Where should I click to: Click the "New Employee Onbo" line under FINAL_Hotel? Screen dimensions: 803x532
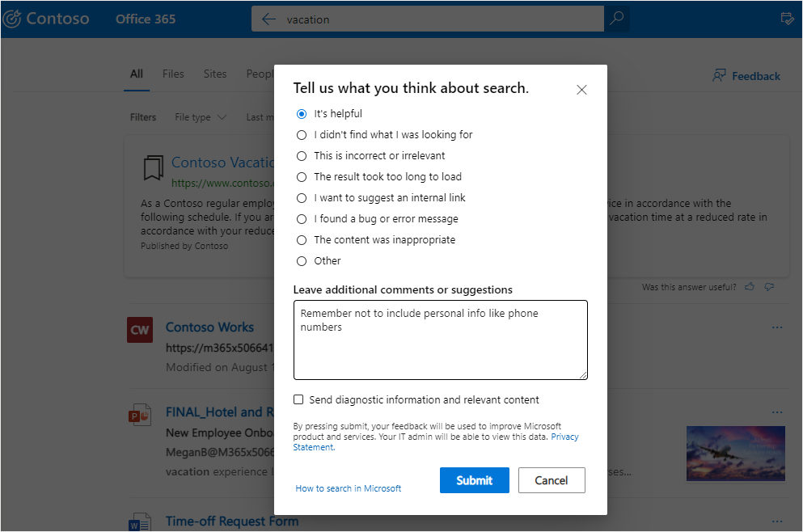click(220, 433)
